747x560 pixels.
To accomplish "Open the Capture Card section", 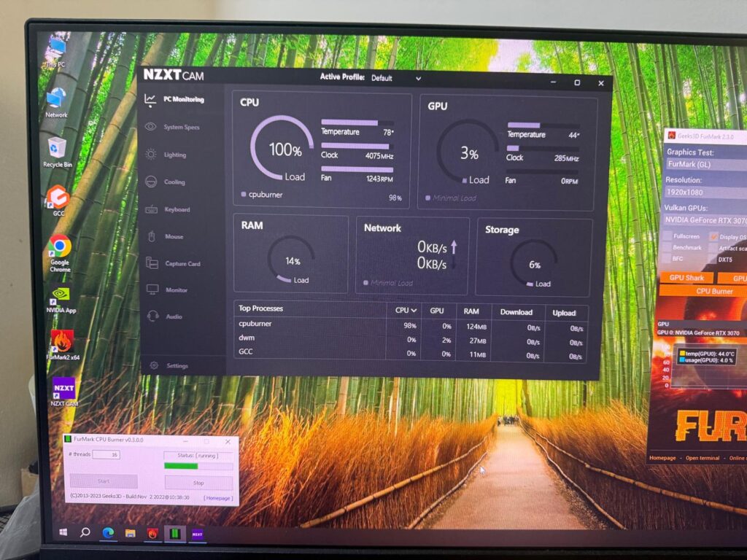I will pos(174,263).
